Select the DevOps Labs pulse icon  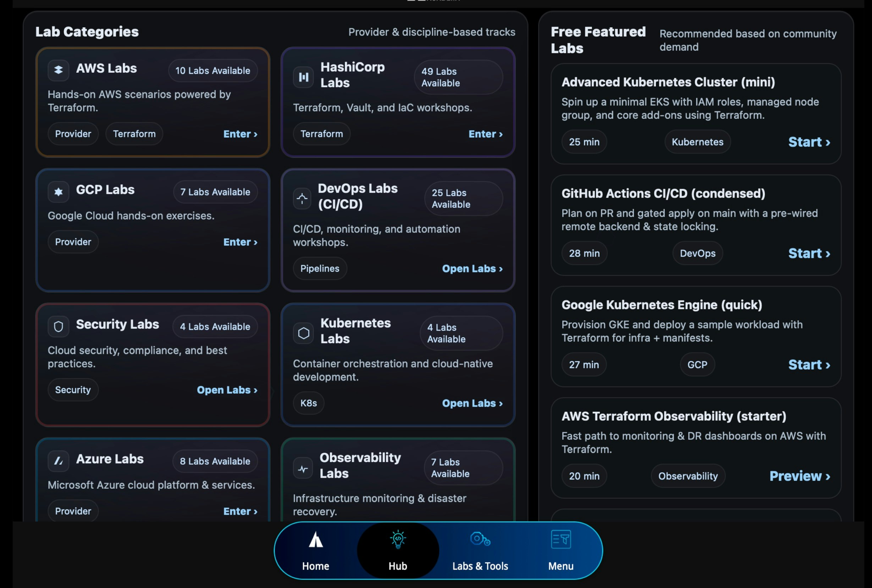point(302,199)
